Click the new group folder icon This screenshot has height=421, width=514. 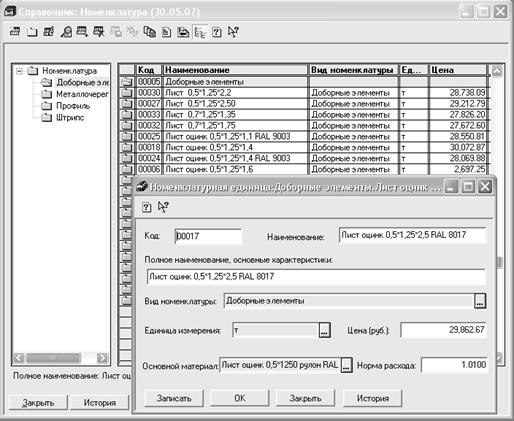[32, 32]
